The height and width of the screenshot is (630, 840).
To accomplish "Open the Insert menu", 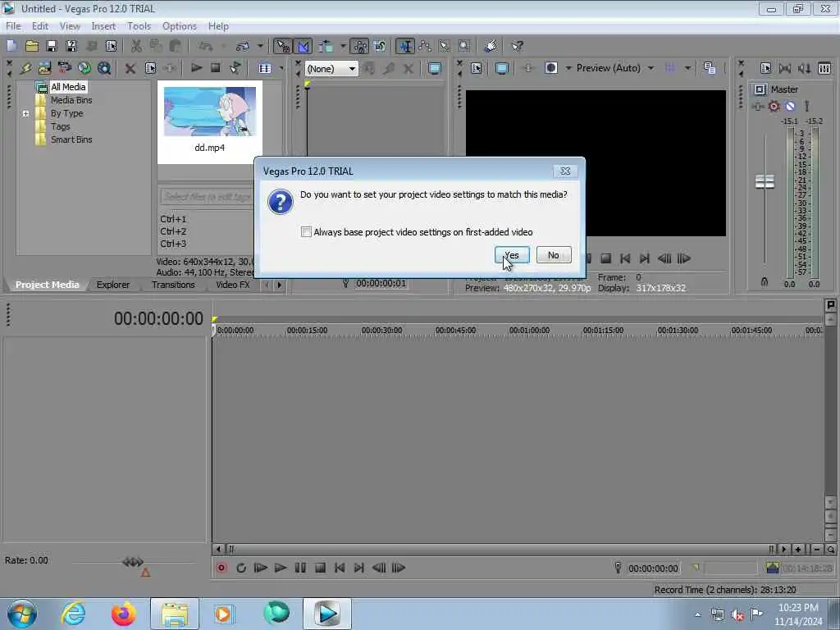I will tap(103, 26).
